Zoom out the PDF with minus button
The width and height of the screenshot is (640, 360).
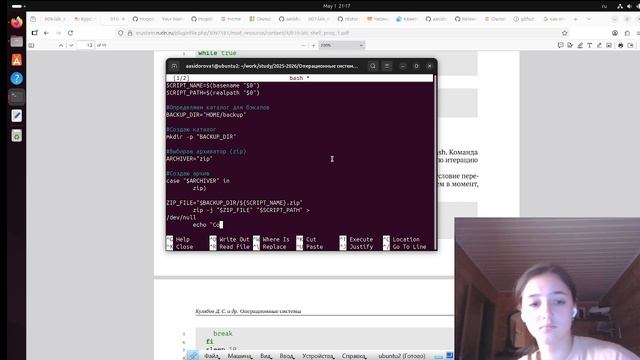click(x=303, y=45)
